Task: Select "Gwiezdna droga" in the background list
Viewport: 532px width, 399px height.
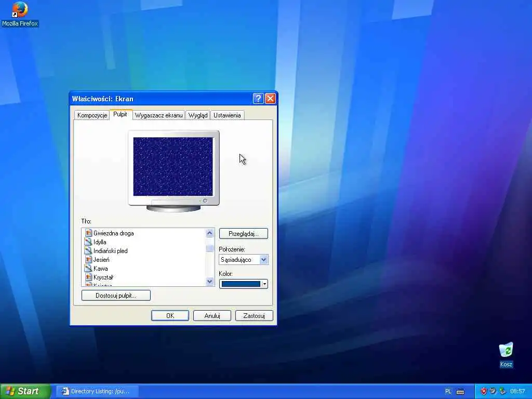Action: 114,233
